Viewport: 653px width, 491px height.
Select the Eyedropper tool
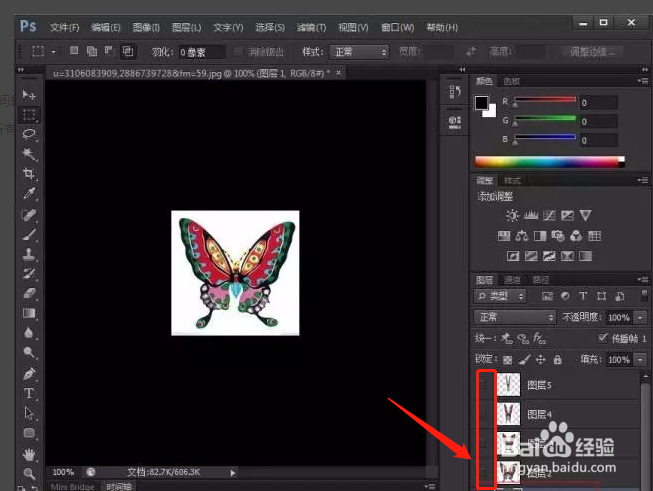29,193
